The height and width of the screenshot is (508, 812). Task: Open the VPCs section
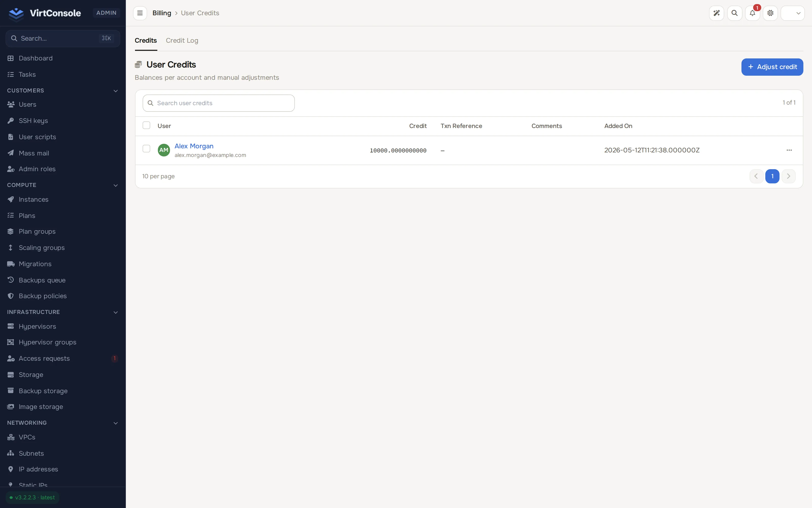63,437
